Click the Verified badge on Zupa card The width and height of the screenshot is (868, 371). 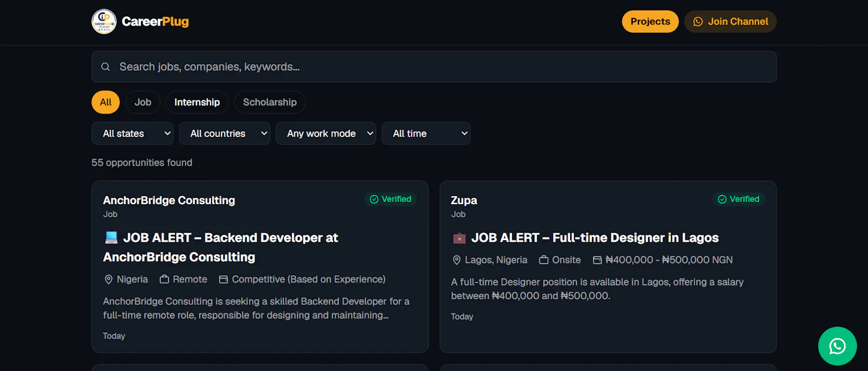pyautogui.click(x=738, y=199)
